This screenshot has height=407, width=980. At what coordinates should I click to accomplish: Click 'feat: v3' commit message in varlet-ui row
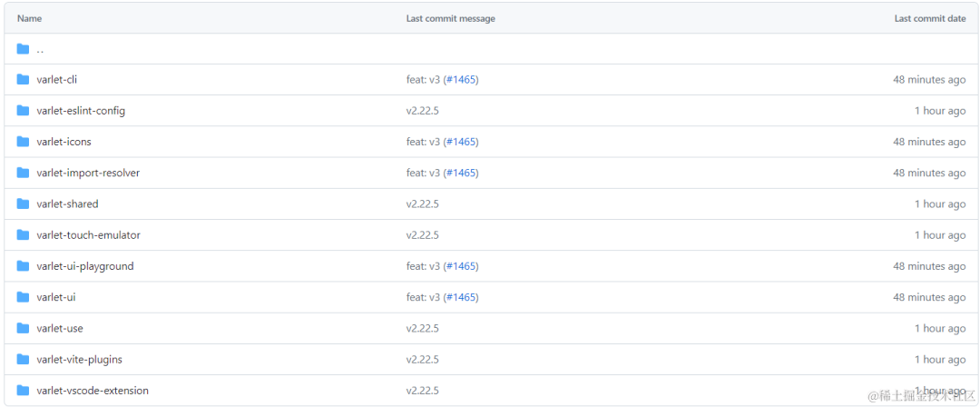click(423, 297)
